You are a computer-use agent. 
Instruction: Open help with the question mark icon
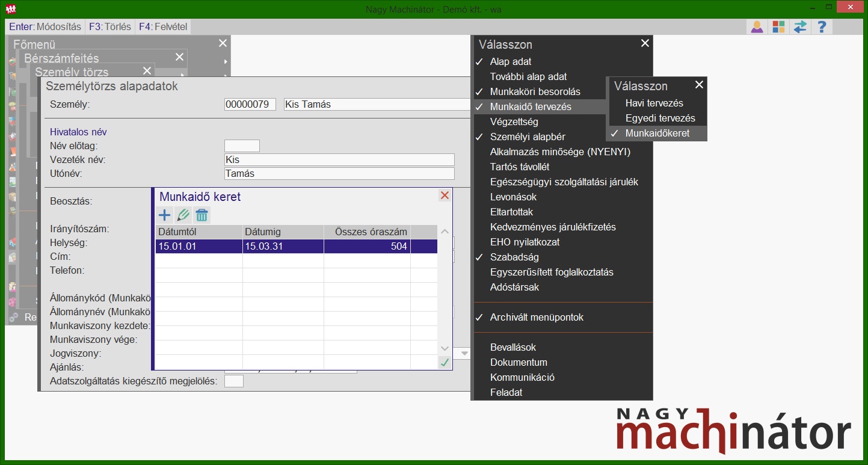point(822,26)
